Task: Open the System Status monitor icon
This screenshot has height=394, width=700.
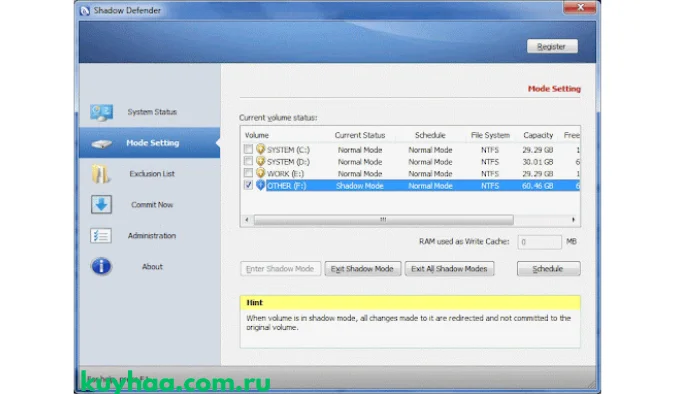Action: [101, 112]
